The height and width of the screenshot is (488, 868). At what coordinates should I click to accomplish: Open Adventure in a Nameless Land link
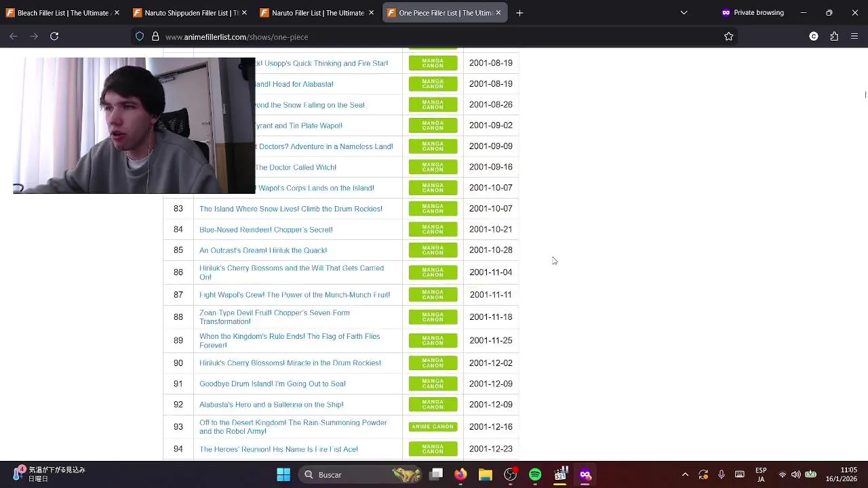[324, 146]
